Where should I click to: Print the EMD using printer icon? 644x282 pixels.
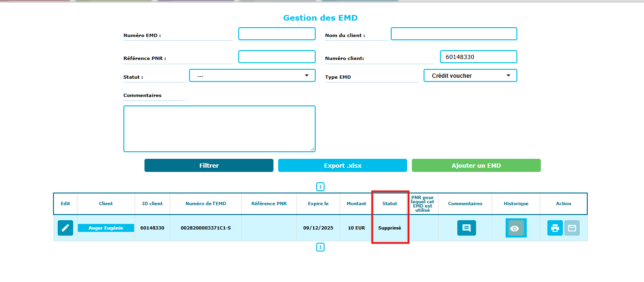555,228
